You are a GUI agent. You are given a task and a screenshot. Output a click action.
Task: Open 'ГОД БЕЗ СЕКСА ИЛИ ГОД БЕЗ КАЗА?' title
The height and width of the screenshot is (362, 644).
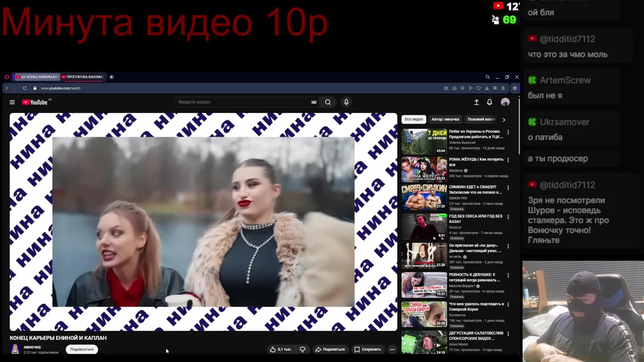(475, 219)
